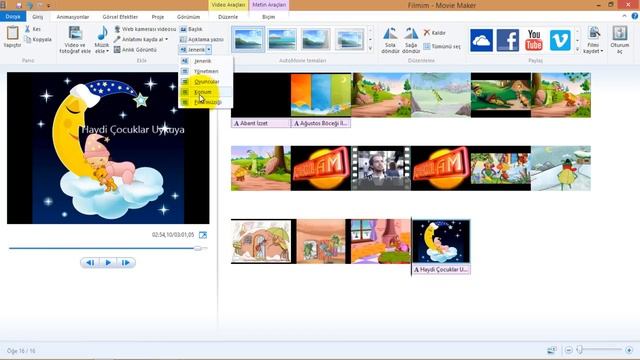Screen dimensions: 640x360
Task: Open the Düzenle video tools tab
Action: tap(228, 17)
